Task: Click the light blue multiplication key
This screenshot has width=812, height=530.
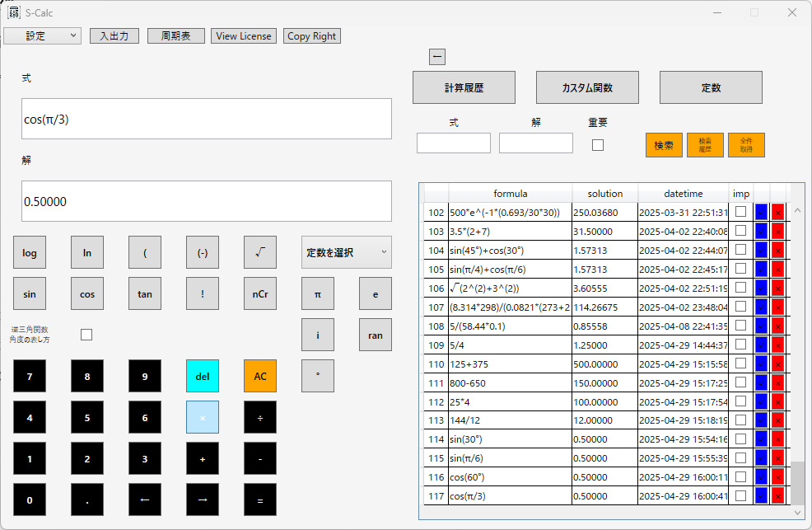Action: point(203,417)
